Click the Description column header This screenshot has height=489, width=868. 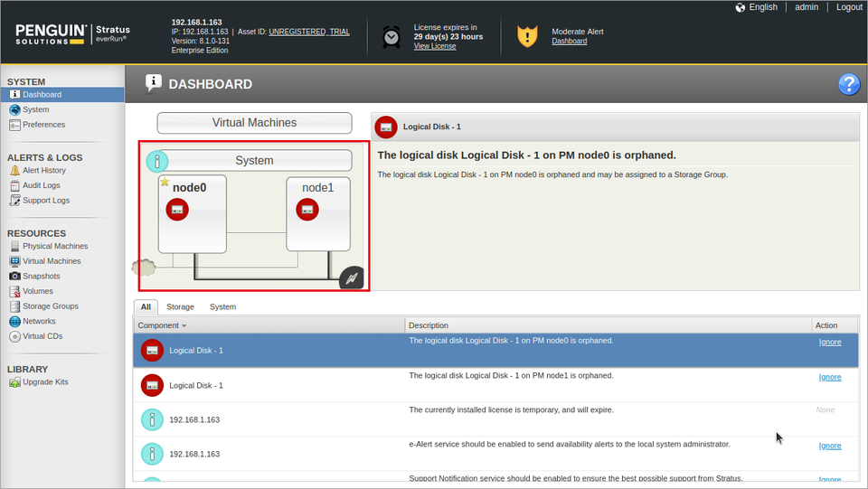608,325
